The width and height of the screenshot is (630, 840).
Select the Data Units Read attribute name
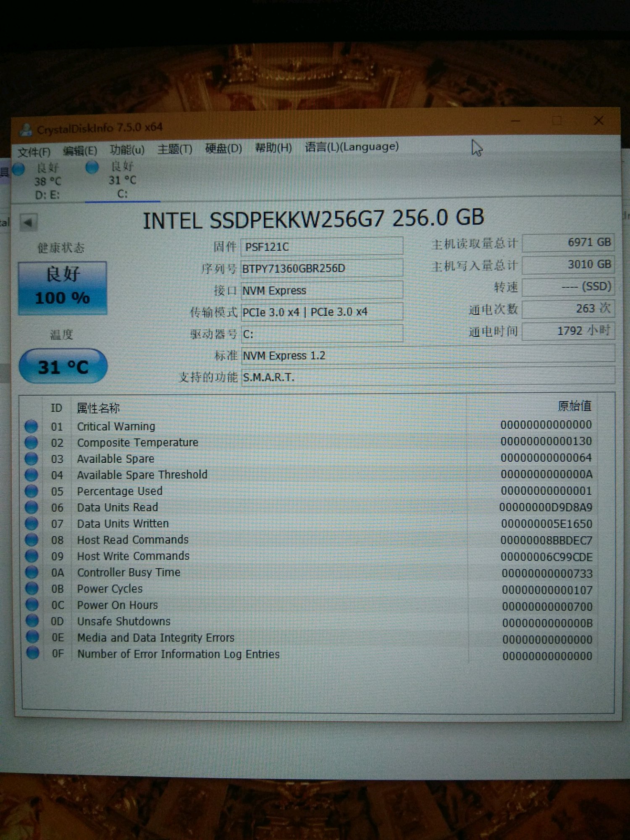pos(118,507)
